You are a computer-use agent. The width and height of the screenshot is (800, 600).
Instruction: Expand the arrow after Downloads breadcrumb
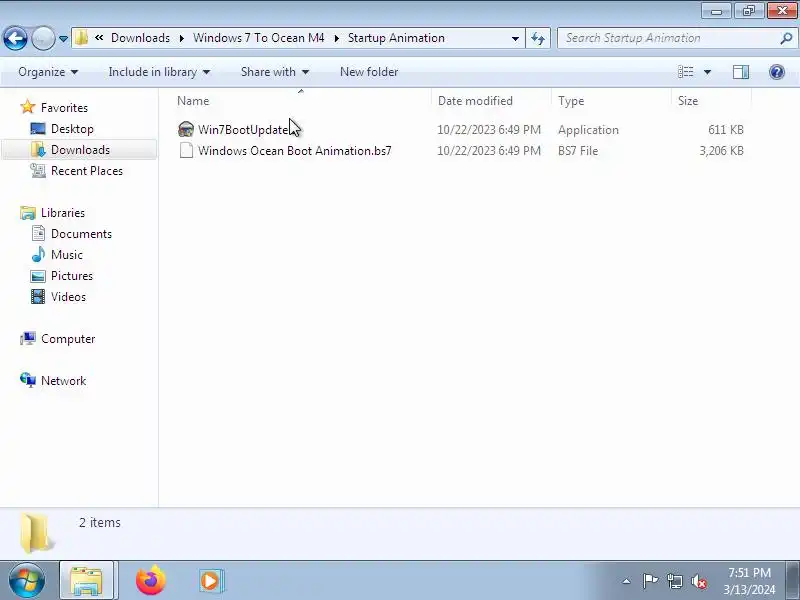(182, 38)
